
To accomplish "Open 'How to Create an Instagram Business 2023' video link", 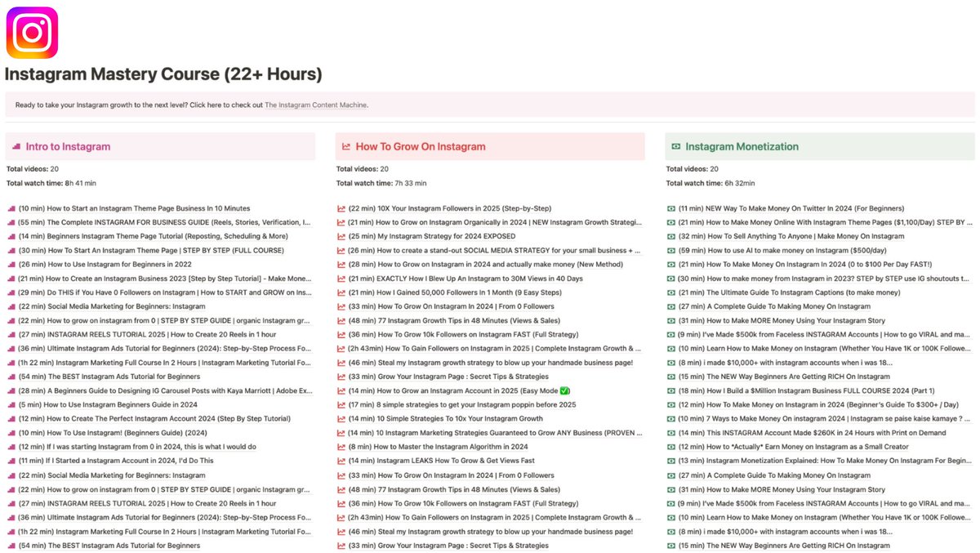I will [x=164, y=279].
